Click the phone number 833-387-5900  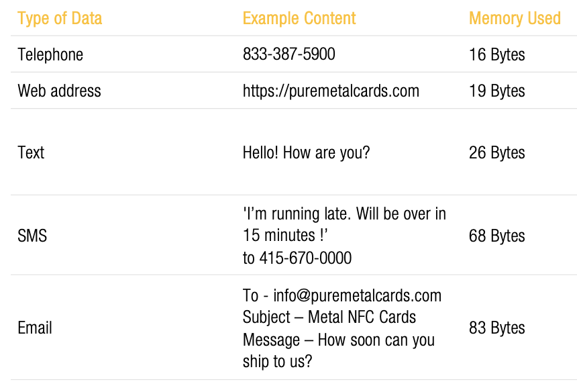click(x=289, y=54)
